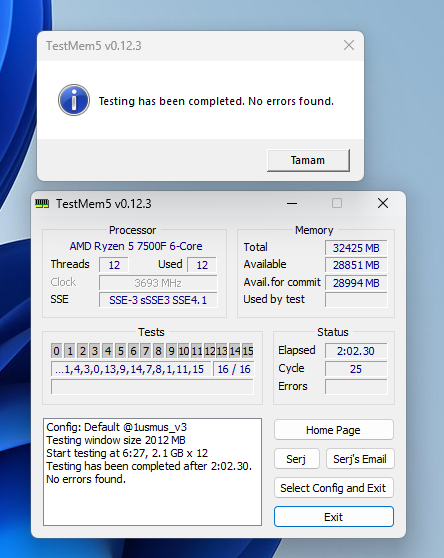The height and width of the screenshot is (558, 444).
Task: Click the Tamam button in the dialog
Action: 308,160
